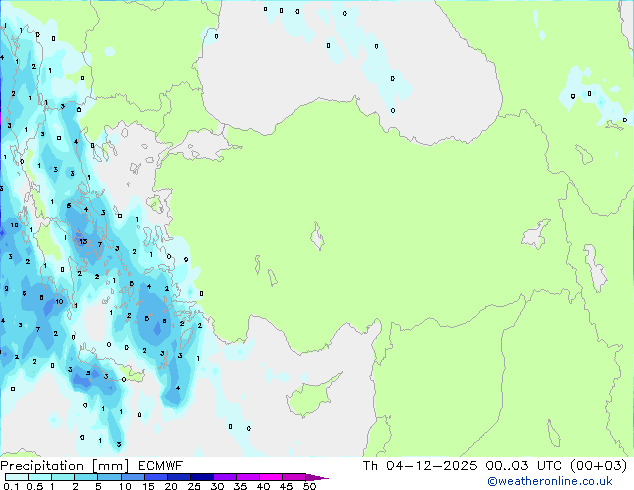
Task: Click the legend value "40"
Action: [x=263, y=486]
